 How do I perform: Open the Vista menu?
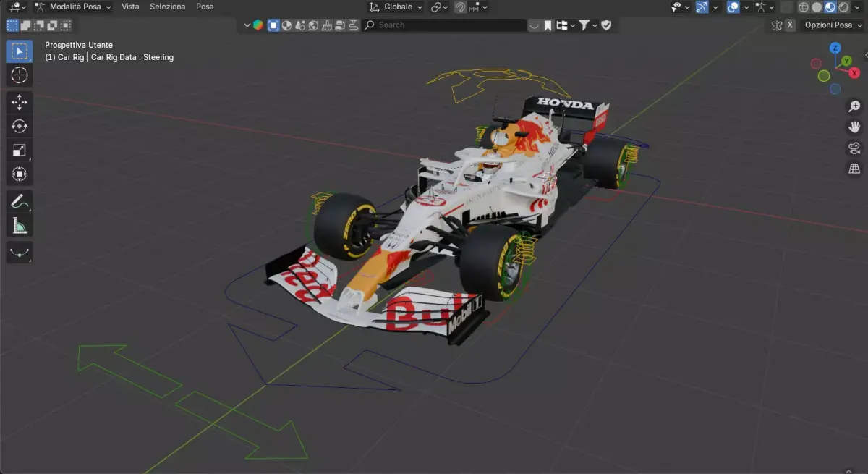click(130, 7)
